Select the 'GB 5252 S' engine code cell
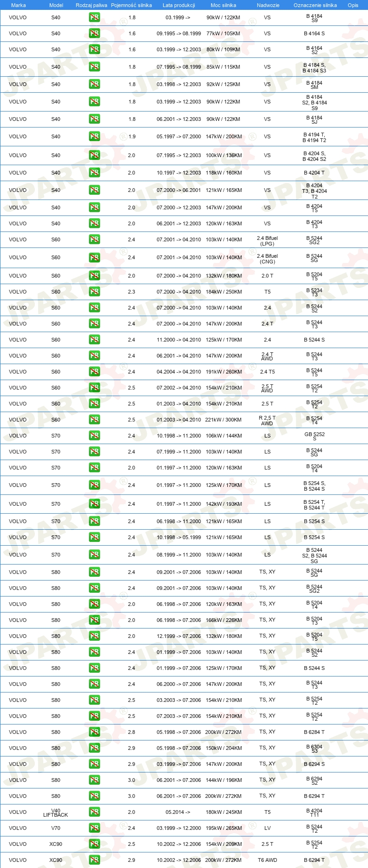 coord(314,437)
